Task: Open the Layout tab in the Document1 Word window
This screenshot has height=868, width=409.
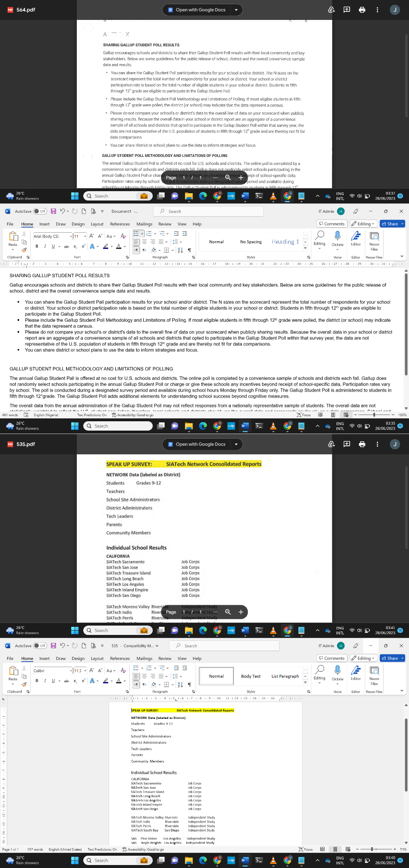Action: [97, 224]
